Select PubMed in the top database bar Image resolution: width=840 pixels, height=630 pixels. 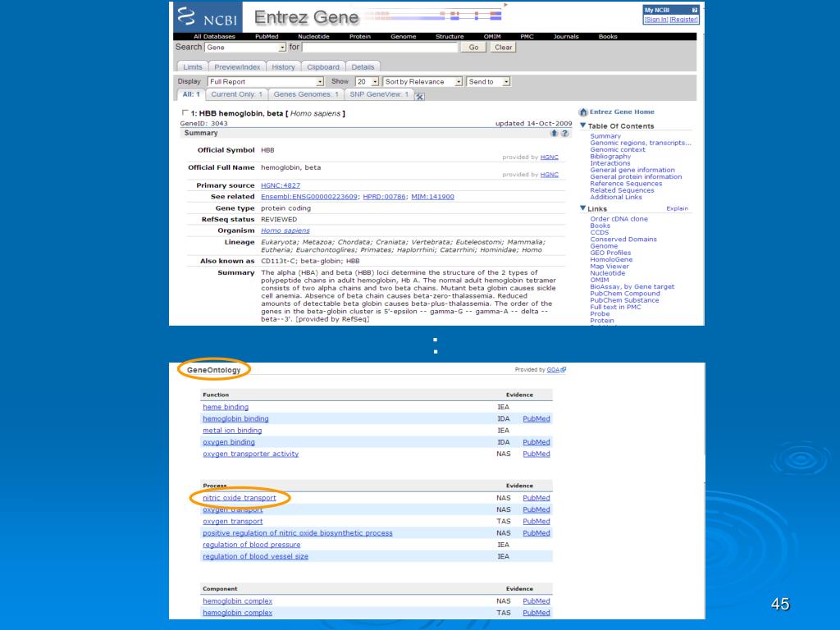(x=267, y=36)
